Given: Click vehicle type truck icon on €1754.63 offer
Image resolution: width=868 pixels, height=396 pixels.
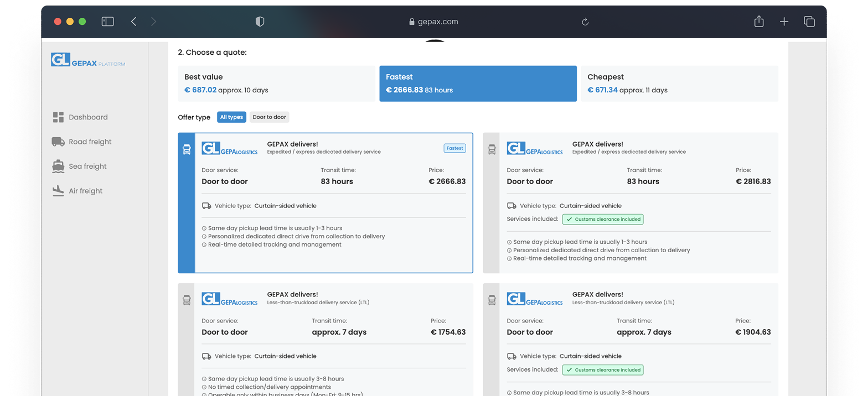Looking at the screenshot, I should coord(206,356).
